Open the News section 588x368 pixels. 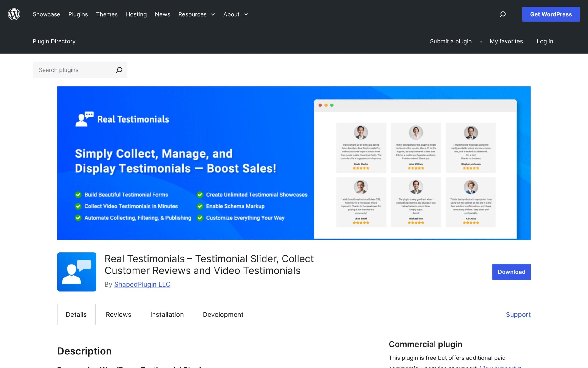click(x=163, y=14)
